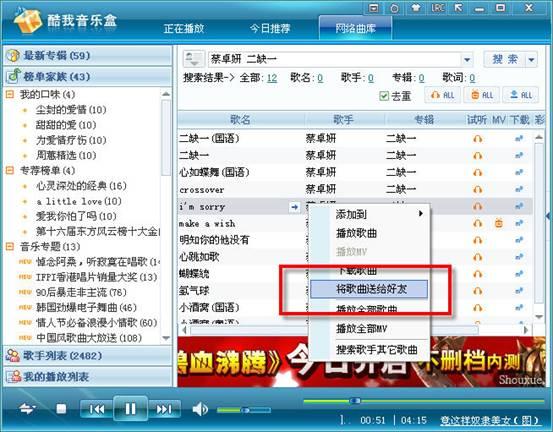The image size is (553, 432).
Task: Click headphone listen icon for 心跳如歌
Action: coord(478,257)
